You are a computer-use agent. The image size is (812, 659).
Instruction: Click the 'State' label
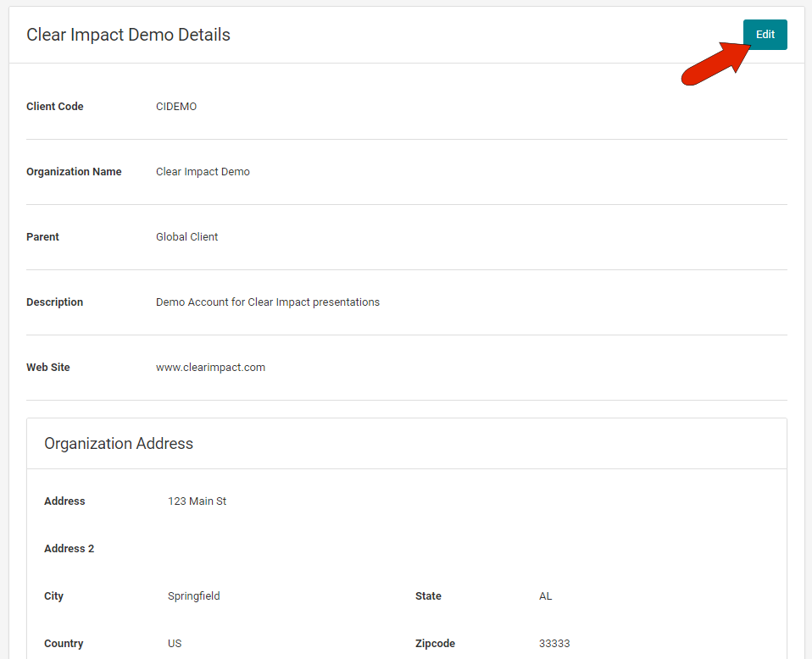[428, 596]
